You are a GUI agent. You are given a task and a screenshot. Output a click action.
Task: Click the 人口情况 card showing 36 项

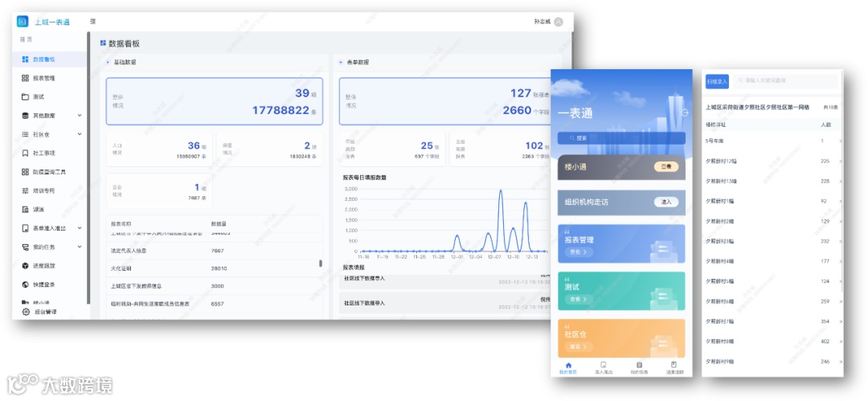click(x=159, y=149)
